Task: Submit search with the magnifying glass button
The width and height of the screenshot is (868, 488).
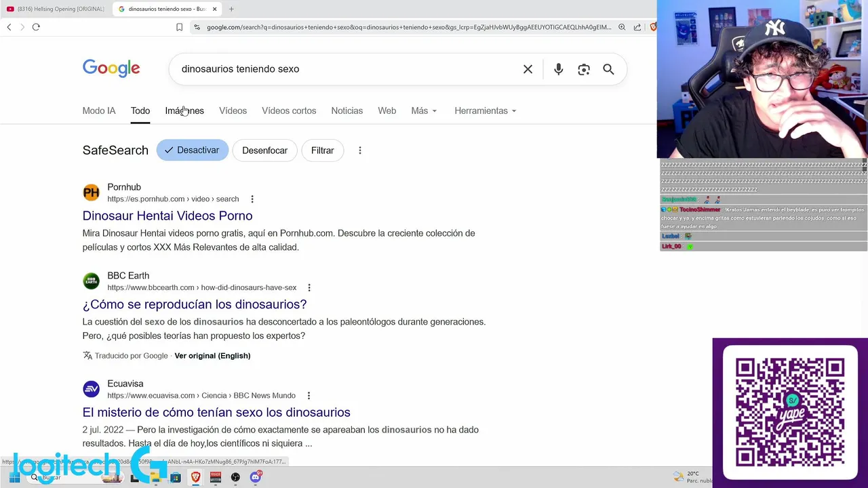Action: [608, 69]
